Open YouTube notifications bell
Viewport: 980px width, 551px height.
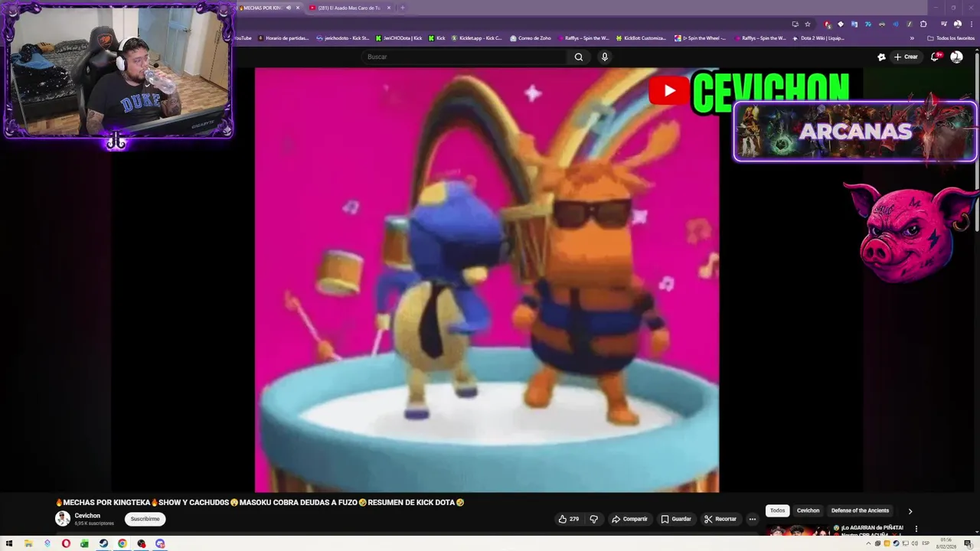click(935, 57)
